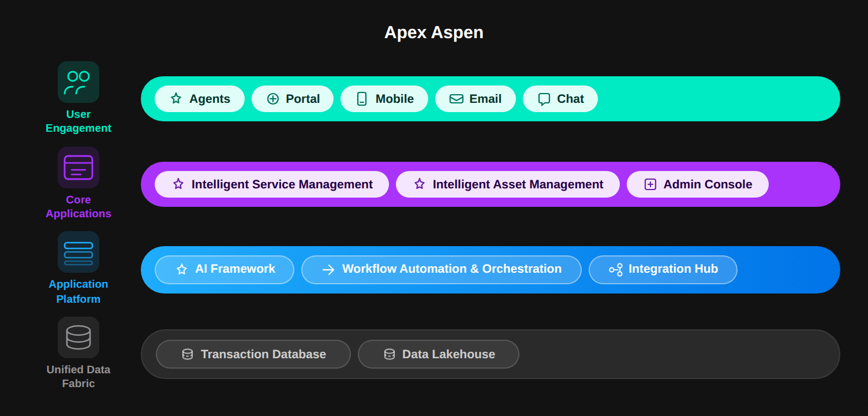Click the star icon on the Agents pill
Viewport: 868px width, 416px height.
175,98
